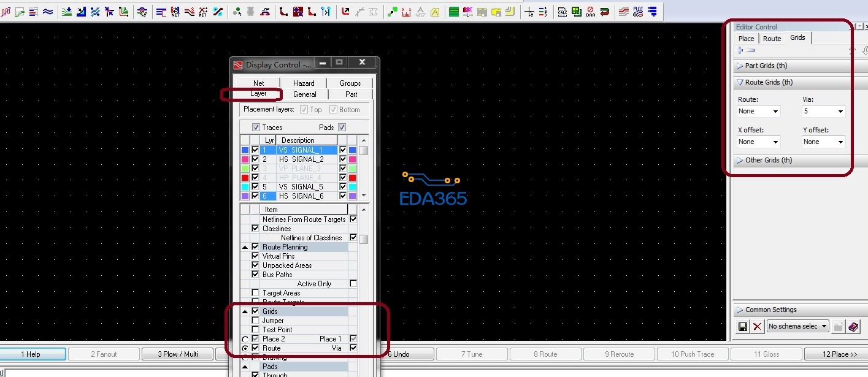Uncheck the Classlines item checkbox
Viewport: 868px width, 377px height.
255,229
